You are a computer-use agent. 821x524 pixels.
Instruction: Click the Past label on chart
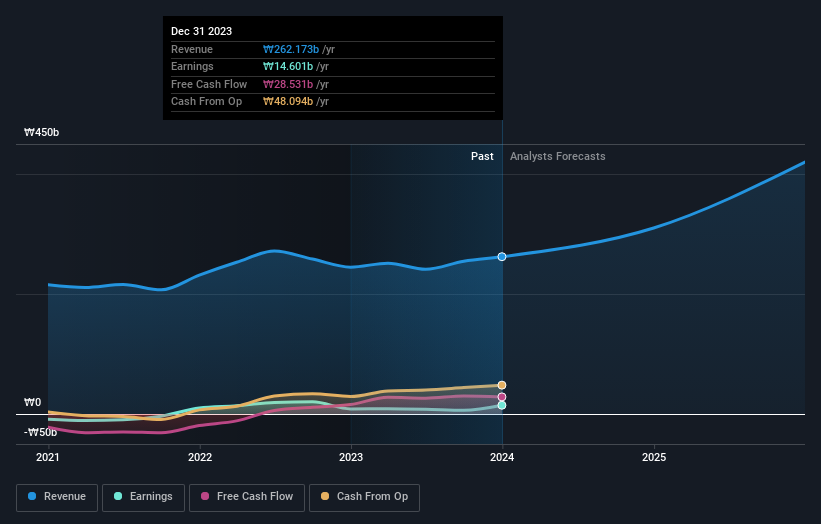tap(482, 157)
